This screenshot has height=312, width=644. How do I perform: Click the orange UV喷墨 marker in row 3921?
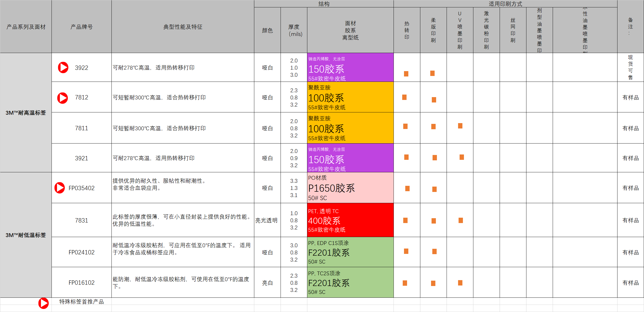(x=462, y=157)
